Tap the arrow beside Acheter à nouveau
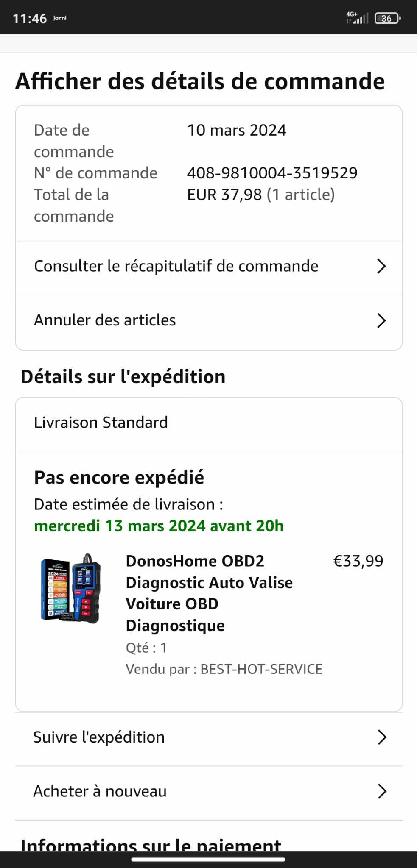417x868 pixels. click(382, 791)
